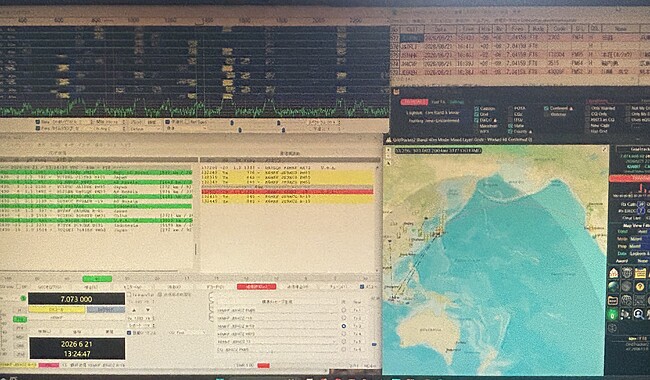Switch to the Settings tab in call roster

[x=456, y=102]
